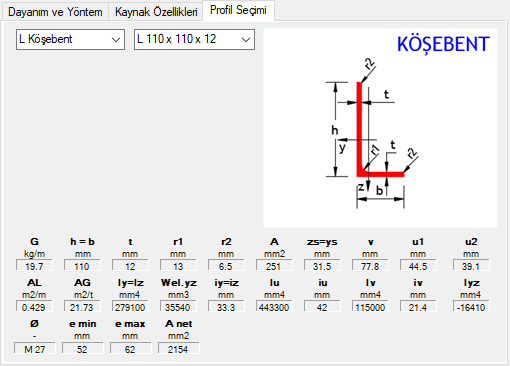Image resolution: width=510 pixels, height=366 pixels.
Task: Click the thickness t field showing 12
Action: 130,266
